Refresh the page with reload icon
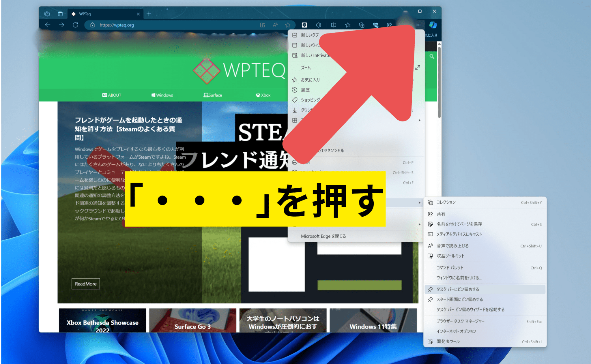This screenshot has height=364, width=591. 76,25
